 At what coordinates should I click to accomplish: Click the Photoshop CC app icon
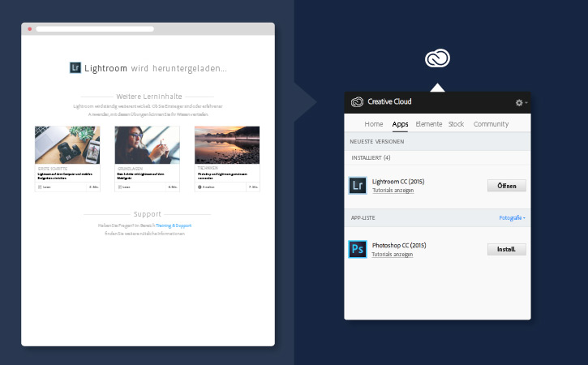coord(358,249)
